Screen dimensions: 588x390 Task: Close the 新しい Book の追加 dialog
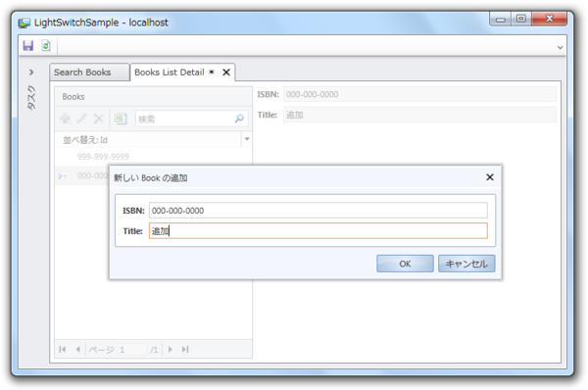point(490,177)
